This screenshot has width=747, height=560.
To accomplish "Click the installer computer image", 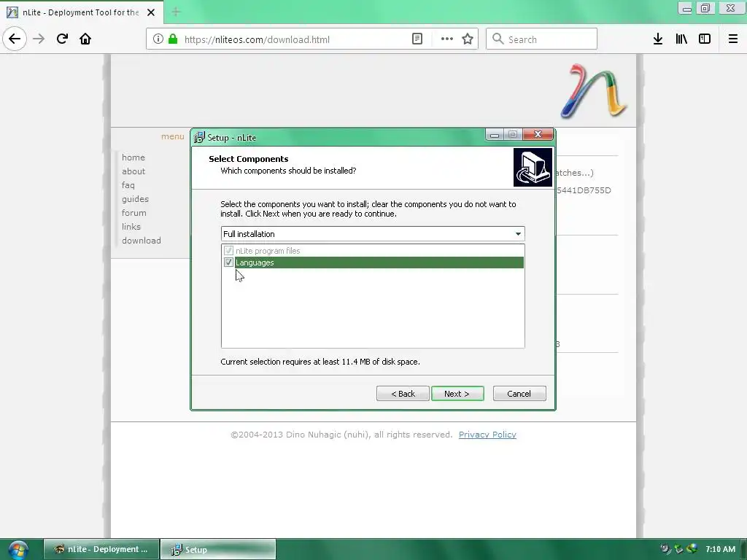I will coord(533,167).
